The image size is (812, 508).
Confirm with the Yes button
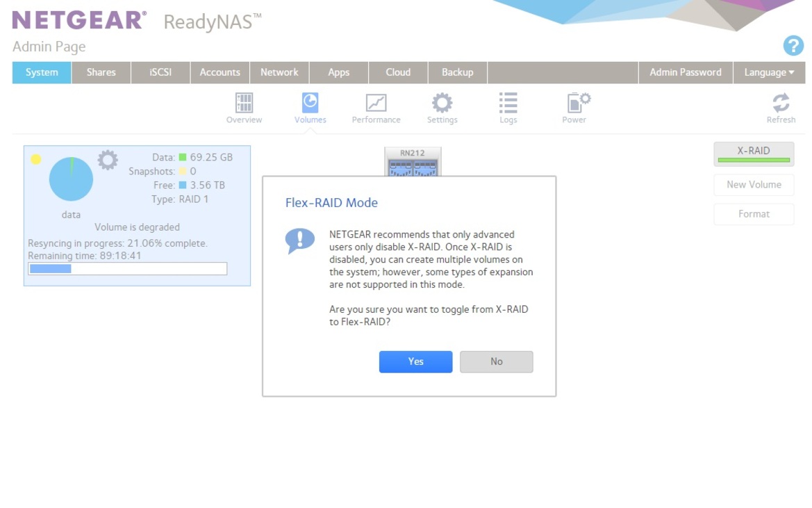point(416,361)
